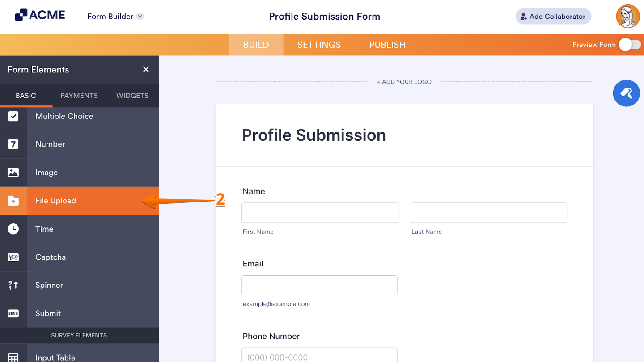Viewport: 644px width, 362px height.
Task: Switch to the WIDGETS tab
Action: click(x=132, y=95)
